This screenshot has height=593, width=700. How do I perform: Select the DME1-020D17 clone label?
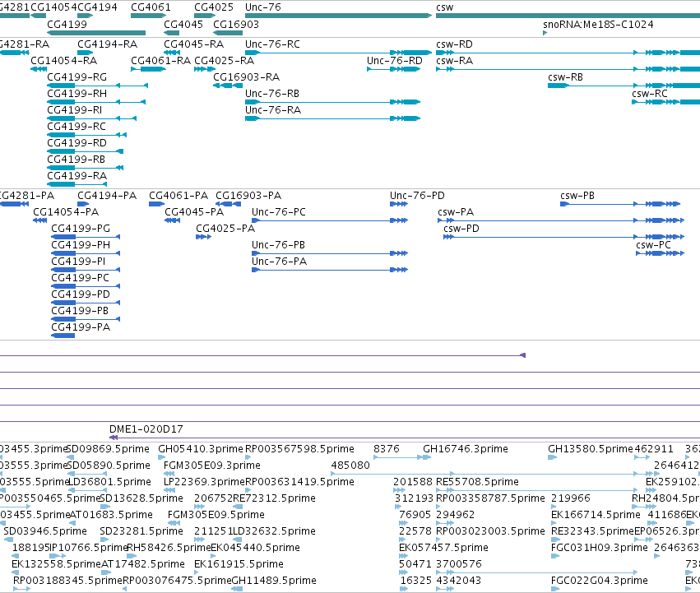[x=146, y=429]
